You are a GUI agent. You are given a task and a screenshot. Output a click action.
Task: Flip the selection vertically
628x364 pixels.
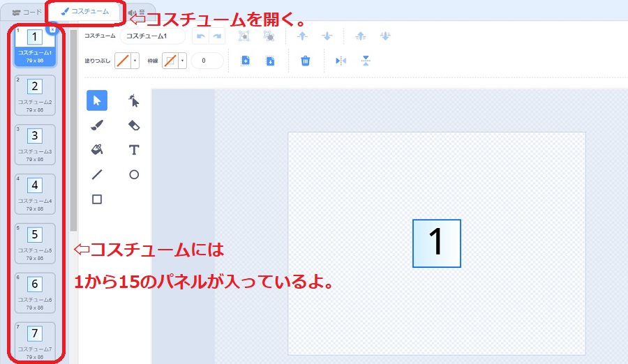(366, 61)
